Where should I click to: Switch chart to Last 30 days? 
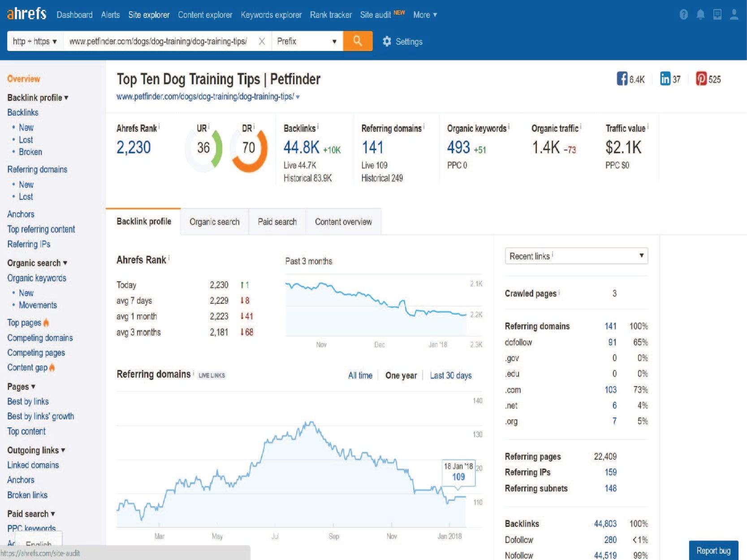point(451,375)
